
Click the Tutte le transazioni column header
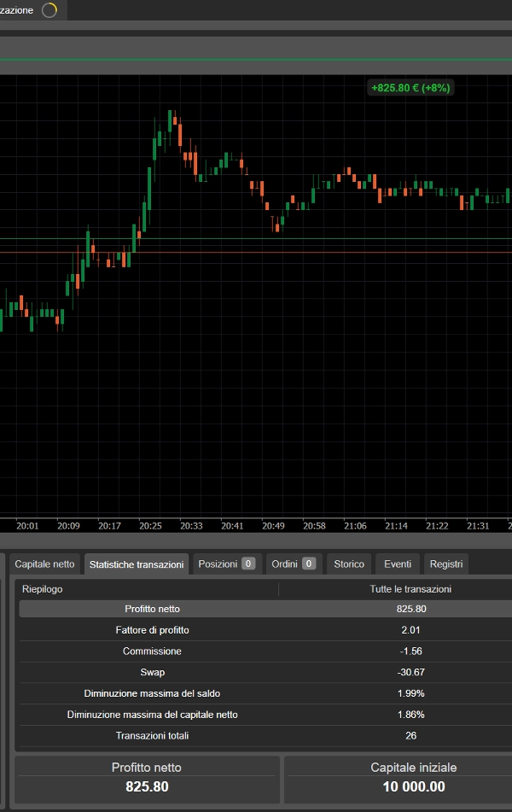(x=410, y=589)
